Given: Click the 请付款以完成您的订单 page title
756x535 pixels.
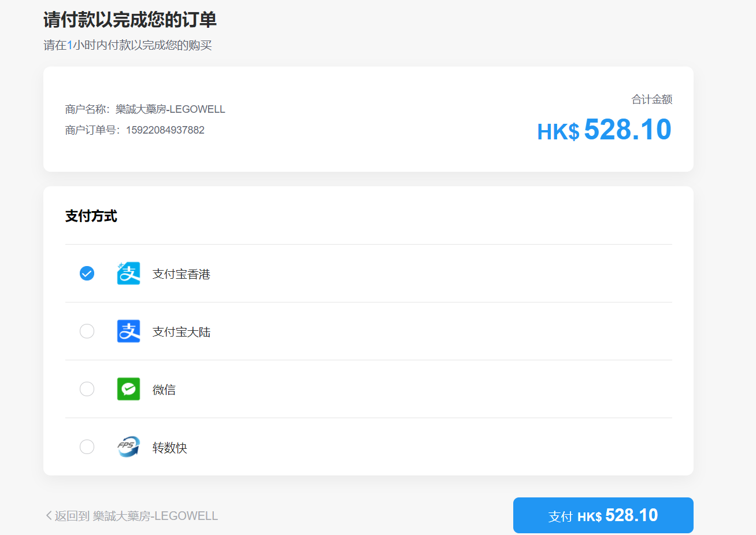Looking at the screenshot, I should pyautogui.click(x=130, y=20).
